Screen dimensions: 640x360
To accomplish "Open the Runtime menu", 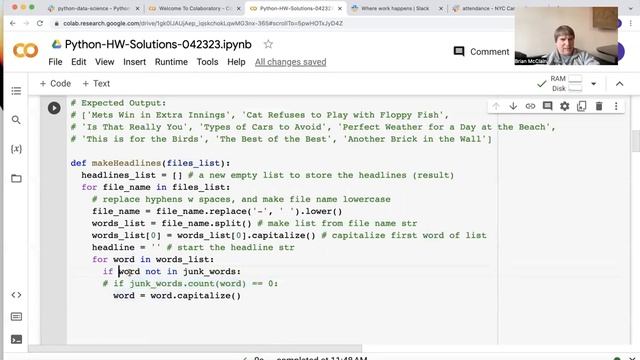I will point(171,62).
